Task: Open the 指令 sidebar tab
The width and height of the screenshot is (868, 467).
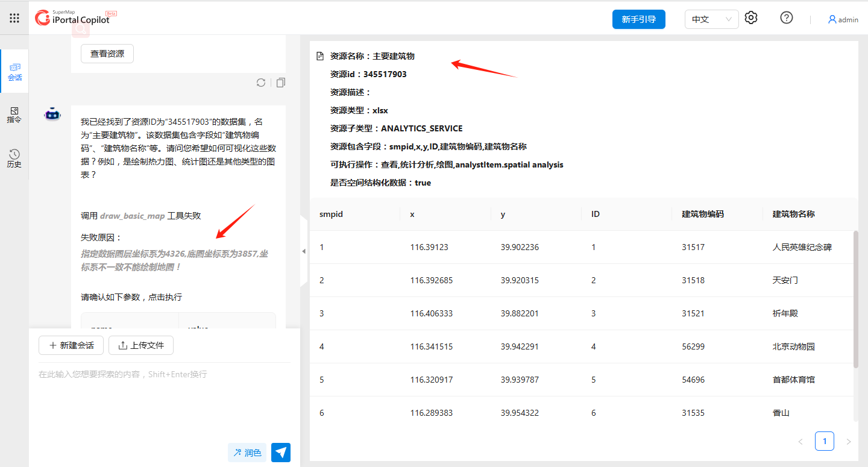Action: pos(14,114)
